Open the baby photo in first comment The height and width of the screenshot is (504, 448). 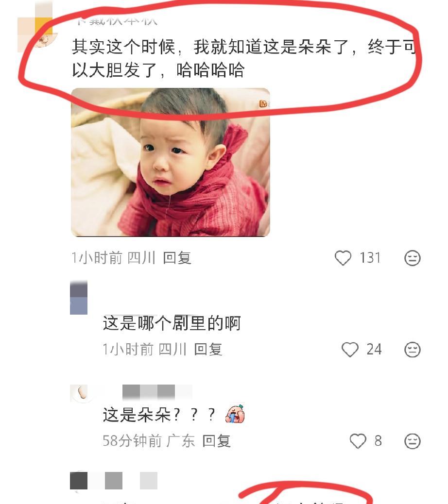(x=170, y=162)
